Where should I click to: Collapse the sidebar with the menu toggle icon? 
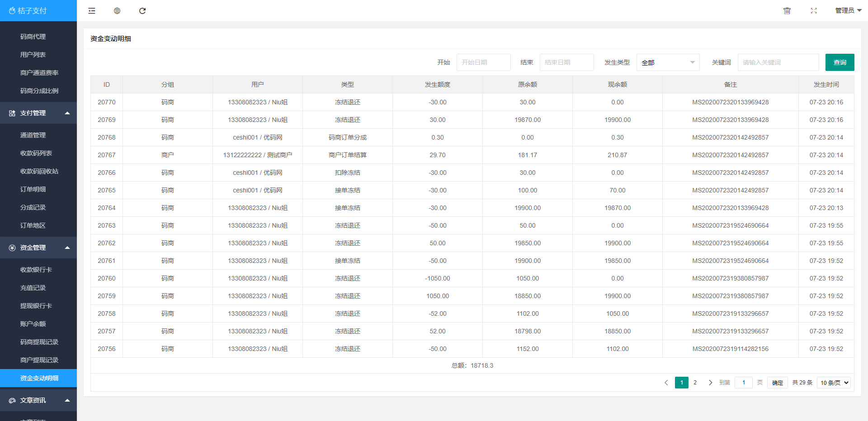92,11
